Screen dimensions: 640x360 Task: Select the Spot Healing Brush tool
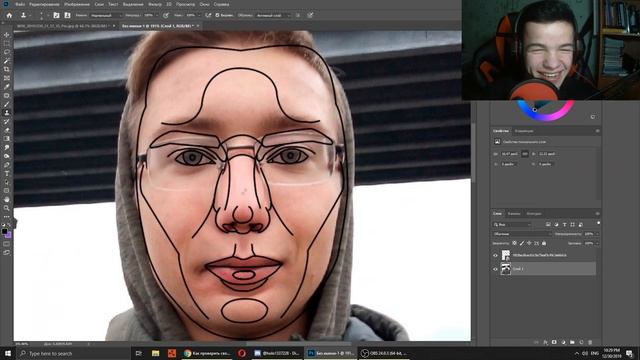tap(7, 96)
